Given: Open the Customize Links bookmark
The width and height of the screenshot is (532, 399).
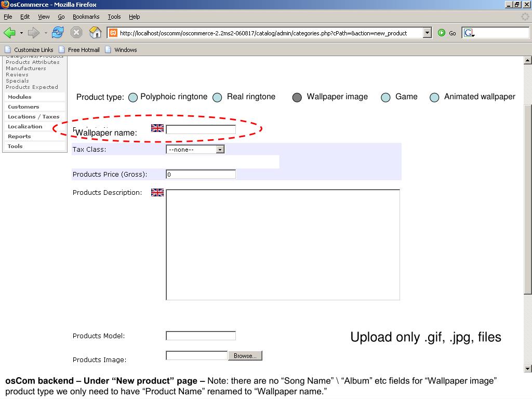Looking at the screenshot, I should coord(29,50).
